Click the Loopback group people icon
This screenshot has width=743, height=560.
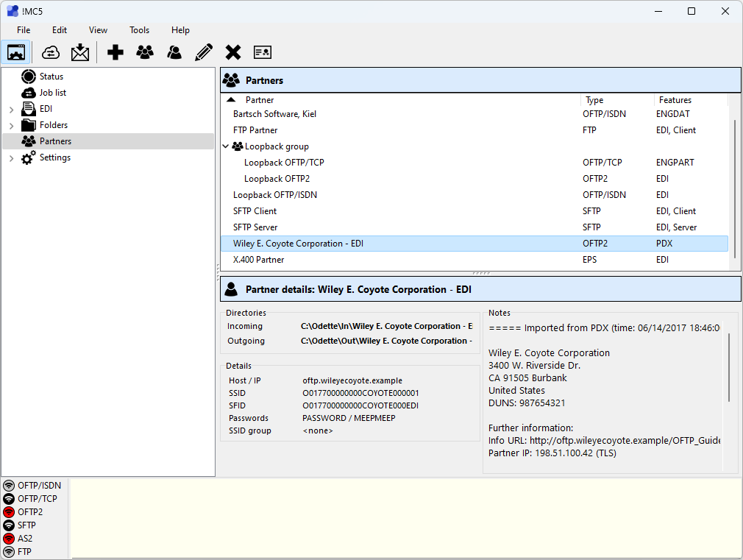[x=238, y=146]
